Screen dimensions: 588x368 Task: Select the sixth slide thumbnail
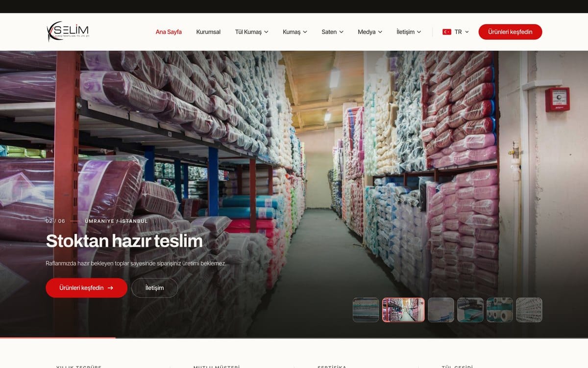[x=529, y=310]
